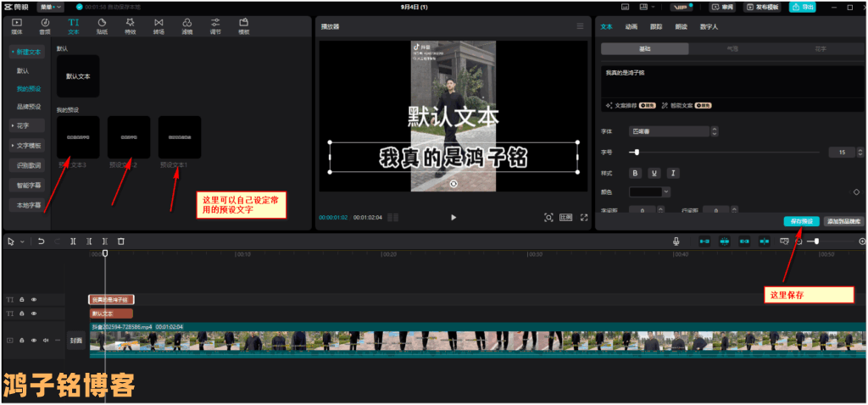Click the 保存预设 button
This screenshot has width=868, height=405.
pyautogui.click(x=801, y=220)
